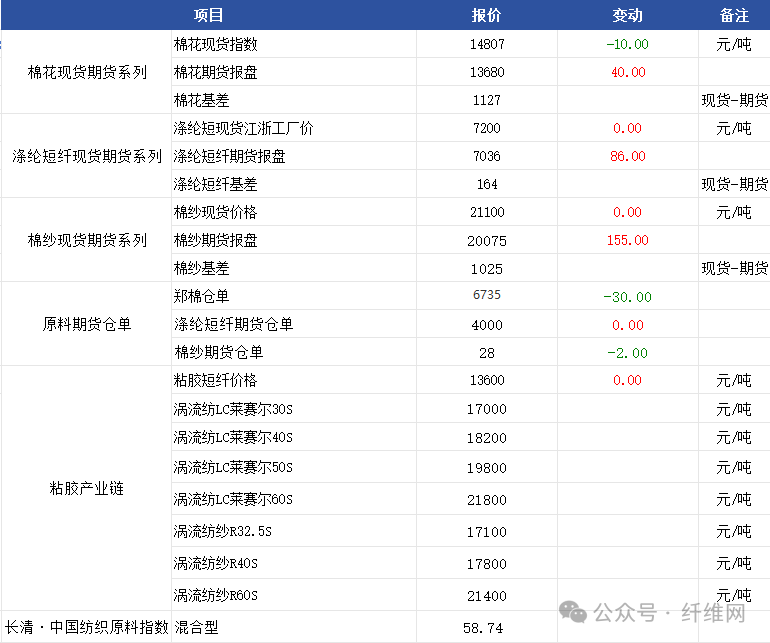Select the 棉花现货指数 price 14807
The width and height of the screenshot is (770, 643).
486,44
